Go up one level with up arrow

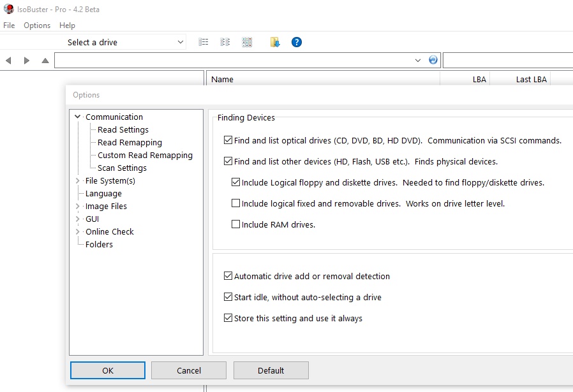coord(45,61)
